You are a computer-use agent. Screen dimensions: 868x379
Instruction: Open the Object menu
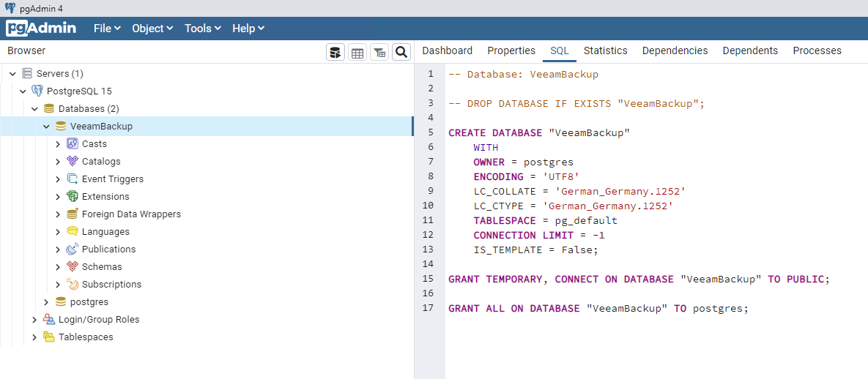tap(152, 29)
